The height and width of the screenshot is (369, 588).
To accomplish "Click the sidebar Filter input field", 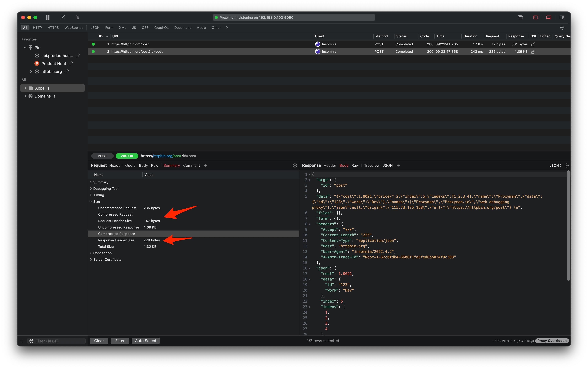I will 59,341.
